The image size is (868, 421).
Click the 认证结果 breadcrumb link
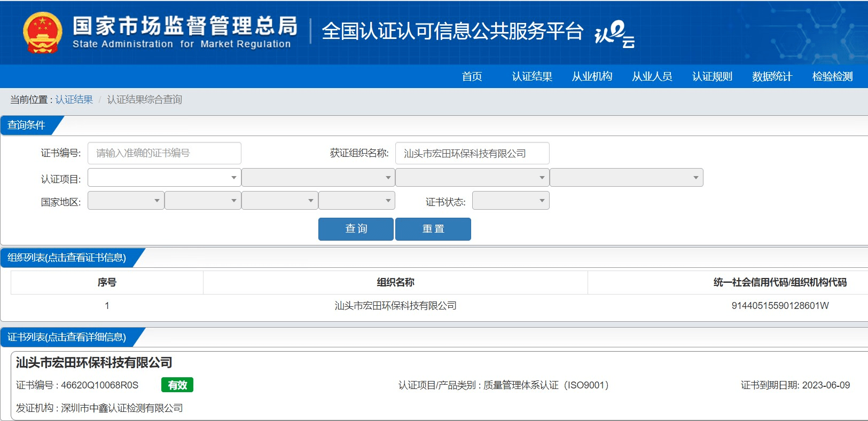(74, 100)
